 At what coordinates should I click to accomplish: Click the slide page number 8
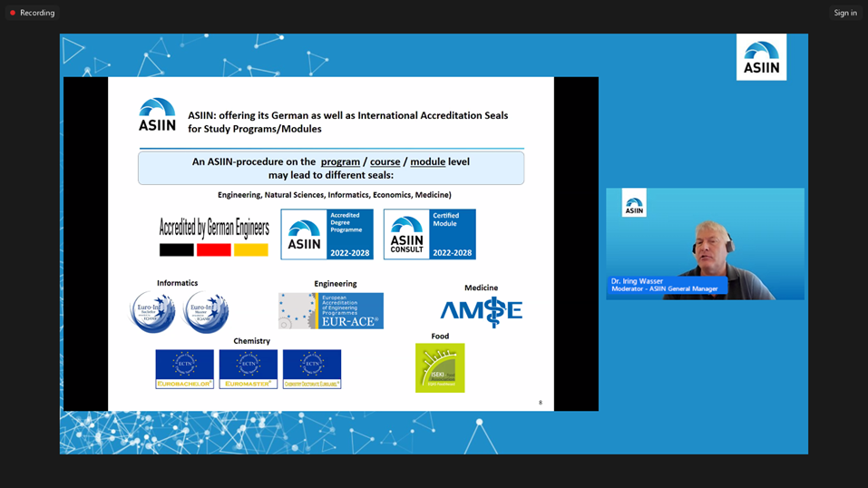tap(541, 403)
